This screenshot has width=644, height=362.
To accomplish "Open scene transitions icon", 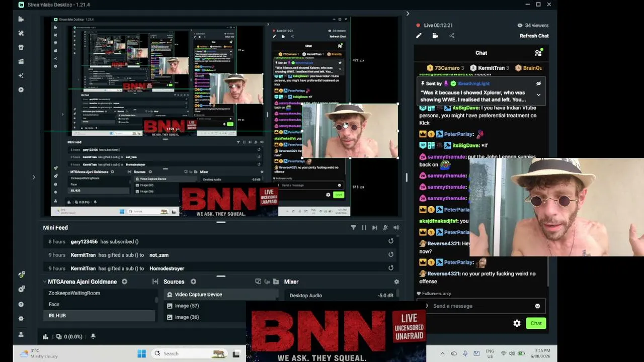I will 155,282.
